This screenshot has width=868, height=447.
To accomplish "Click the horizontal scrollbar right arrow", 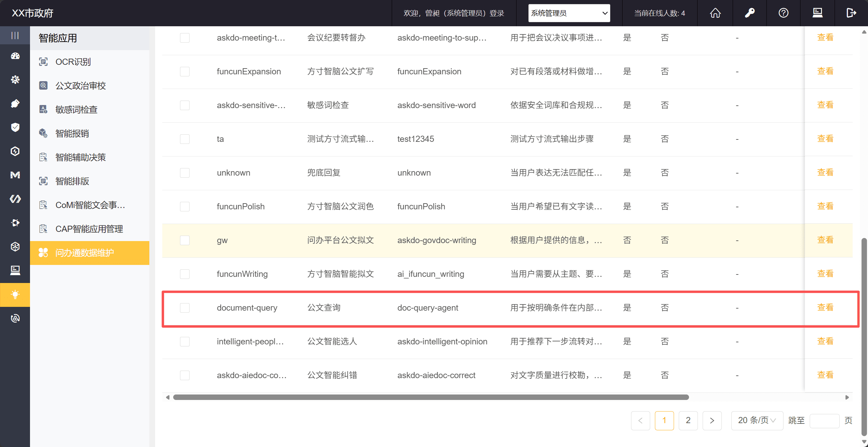I will click(847, 397).
